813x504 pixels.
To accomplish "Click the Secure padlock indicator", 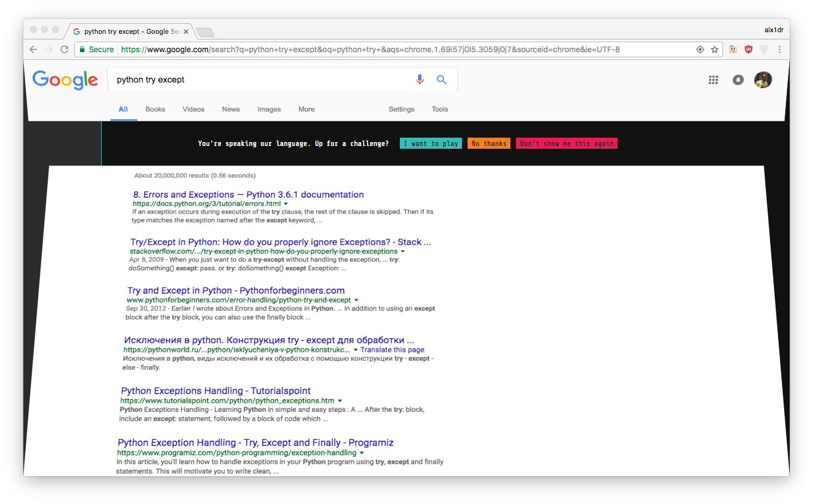I will point(97,49).
